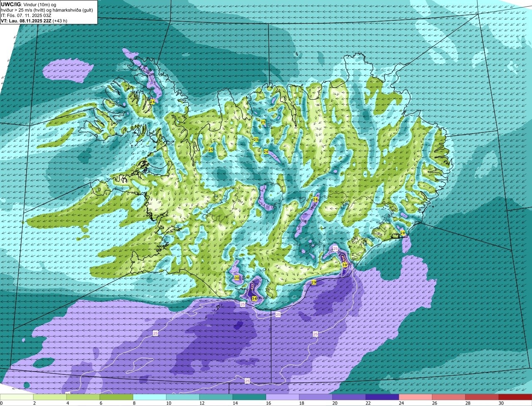Click the 10–12 m/s turquoise legend swatch
The image size is (532, 406).
pyautogui.click(x=183, y=397)
